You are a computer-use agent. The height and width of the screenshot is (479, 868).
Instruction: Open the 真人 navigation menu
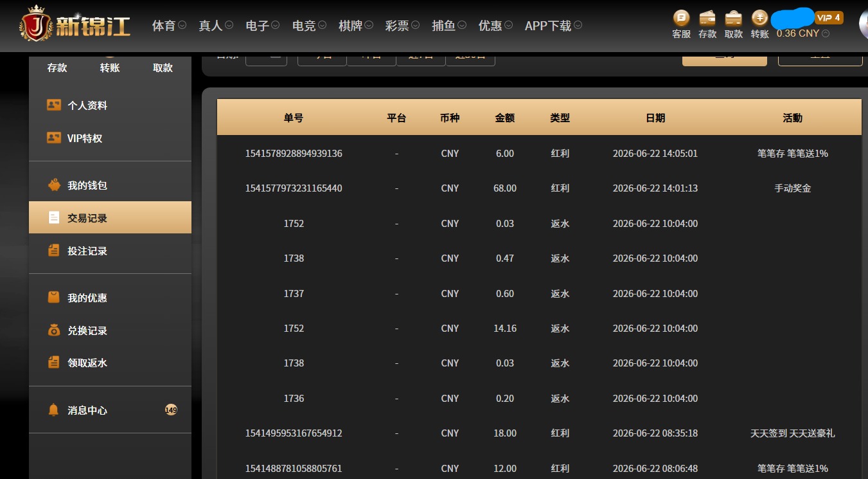pyautogui.click(x=210, y=26)
